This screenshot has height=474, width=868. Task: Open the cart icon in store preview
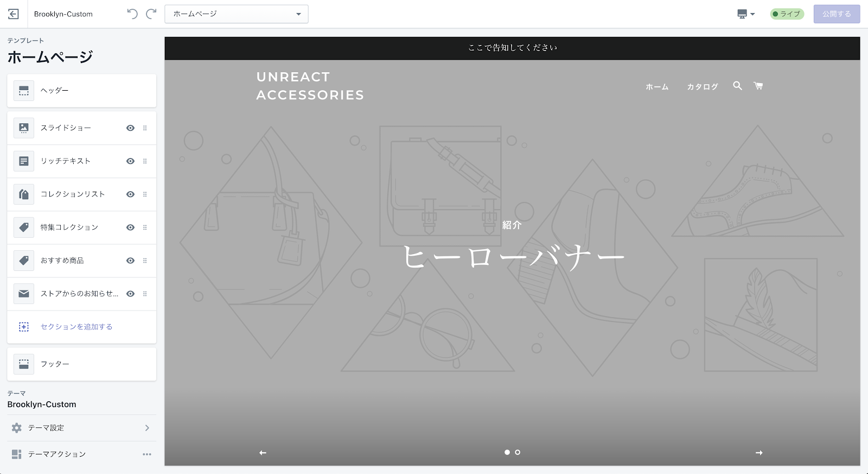coord(758,86)
